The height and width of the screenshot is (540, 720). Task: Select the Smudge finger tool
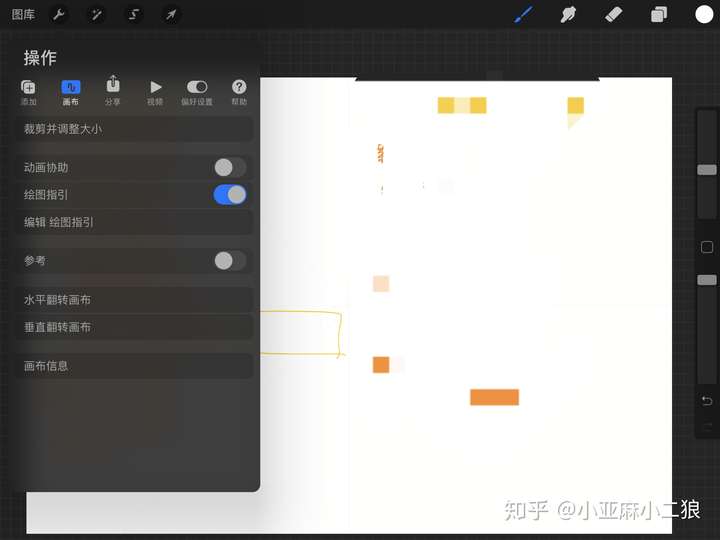pos(568,15)
